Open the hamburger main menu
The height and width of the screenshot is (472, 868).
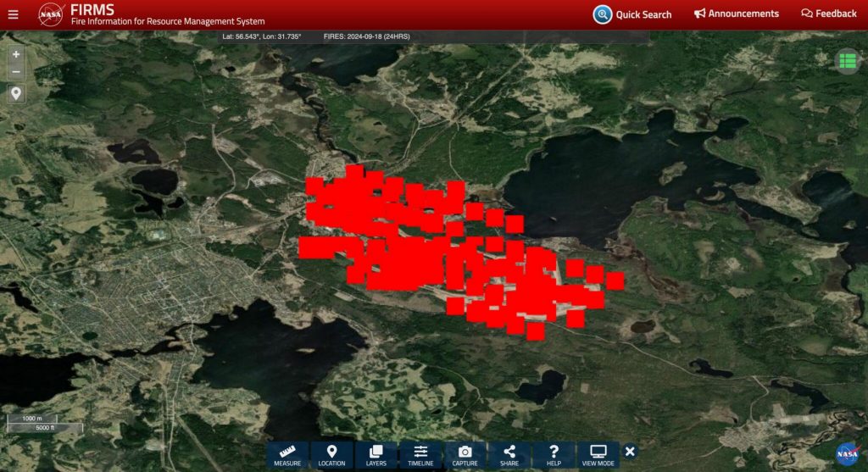pos(13,14)
